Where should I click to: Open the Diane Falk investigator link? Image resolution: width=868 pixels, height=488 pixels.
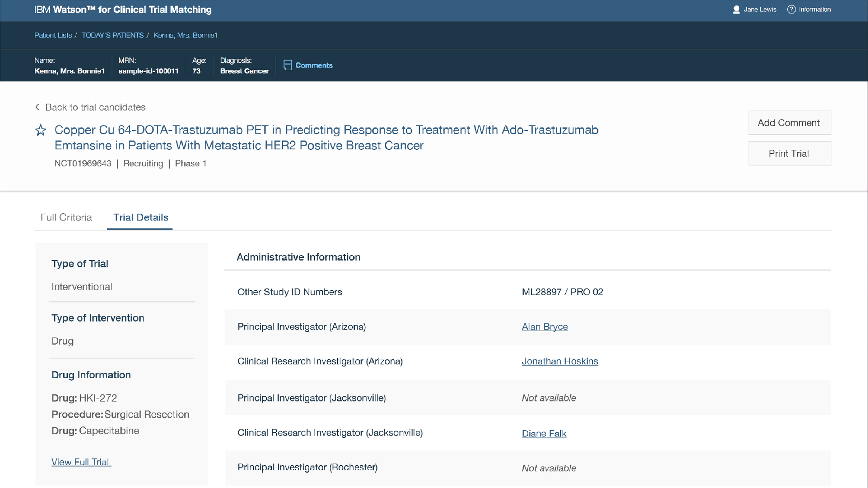[x=544, y=434]
